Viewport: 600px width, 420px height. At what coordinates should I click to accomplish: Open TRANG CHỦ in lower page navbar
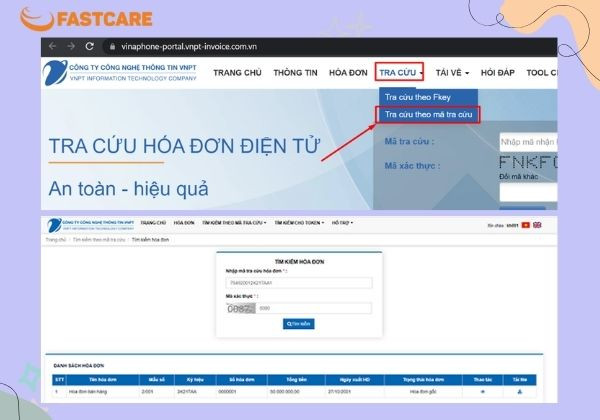point(153,223)
